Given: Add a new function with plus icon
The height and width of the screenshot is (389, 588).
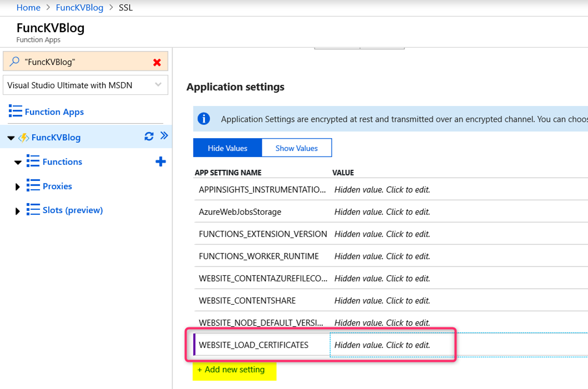Looking at the screenshot, I should click(160, 161).
